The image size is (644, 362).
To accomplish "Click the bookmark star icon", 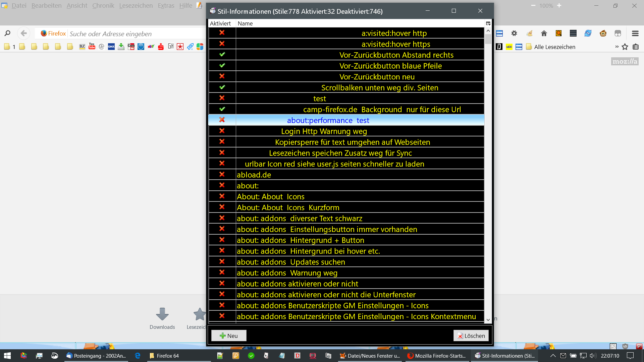I will [625, 47].
